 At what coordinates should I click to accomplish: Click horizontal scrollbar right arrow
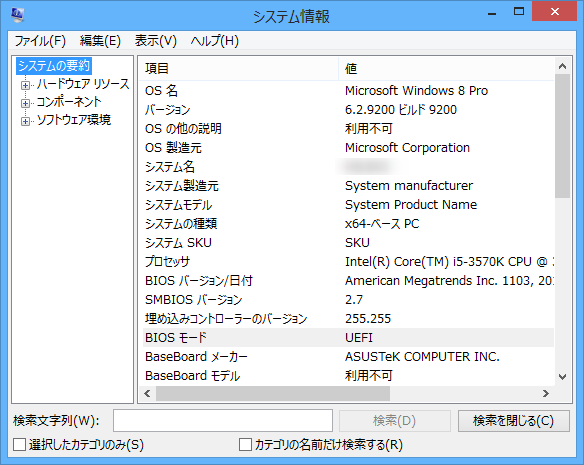pyautogui.click(x=546, y=393)
